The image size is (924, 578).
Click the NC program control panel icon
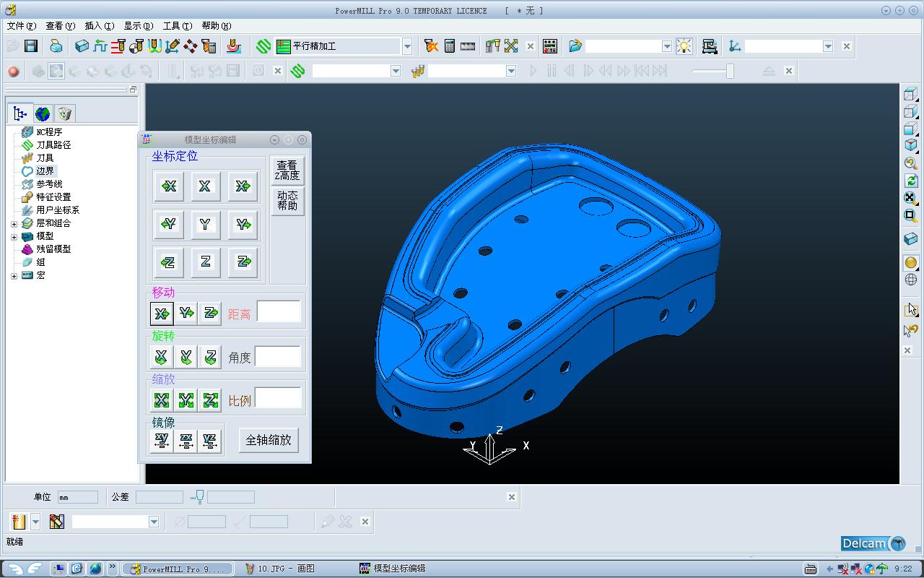click(x=550, y=46)
